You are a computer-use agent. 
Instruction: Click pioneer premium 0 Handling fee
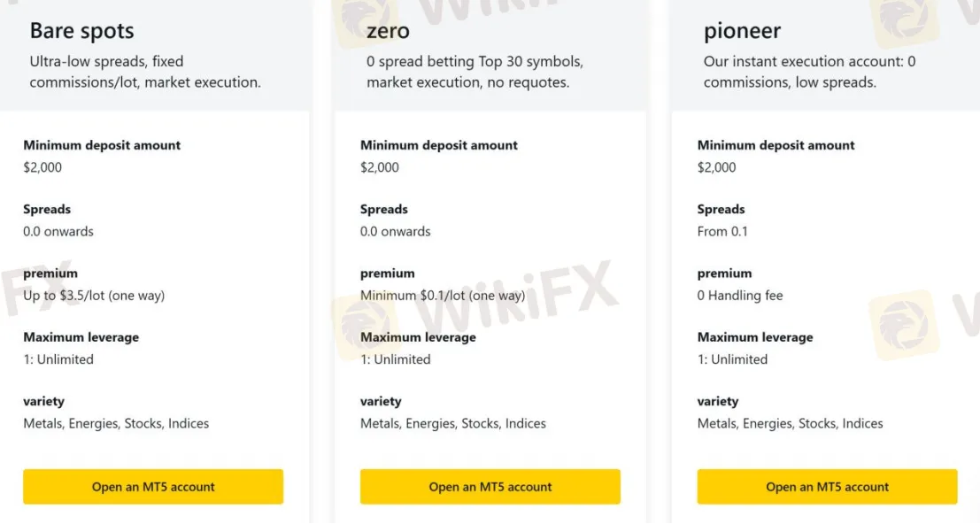(740, 296)
